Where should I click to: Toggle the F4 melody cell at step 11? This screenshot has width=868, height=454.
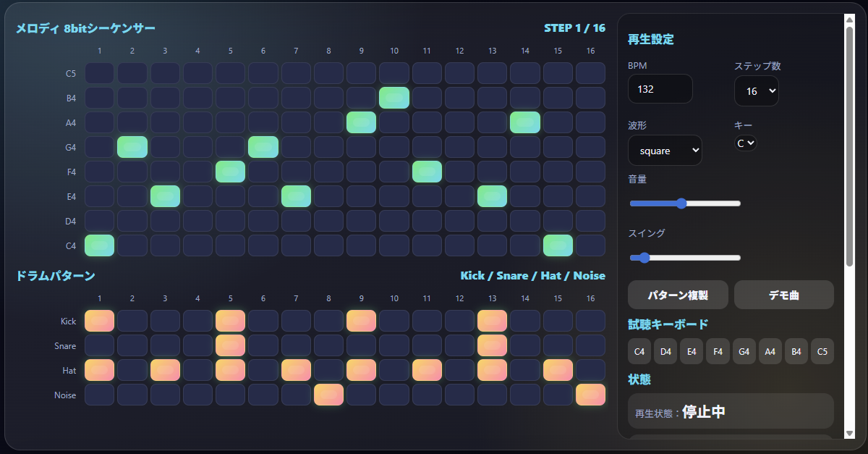click(x=427, y=172)
